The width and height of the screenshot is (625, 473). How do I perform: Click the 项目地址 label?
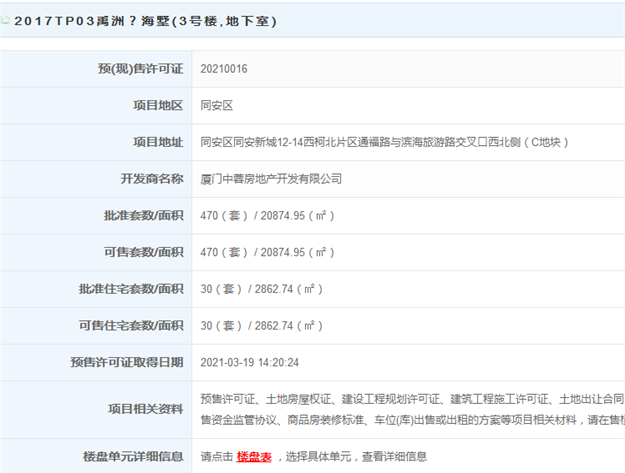[158, 142]
